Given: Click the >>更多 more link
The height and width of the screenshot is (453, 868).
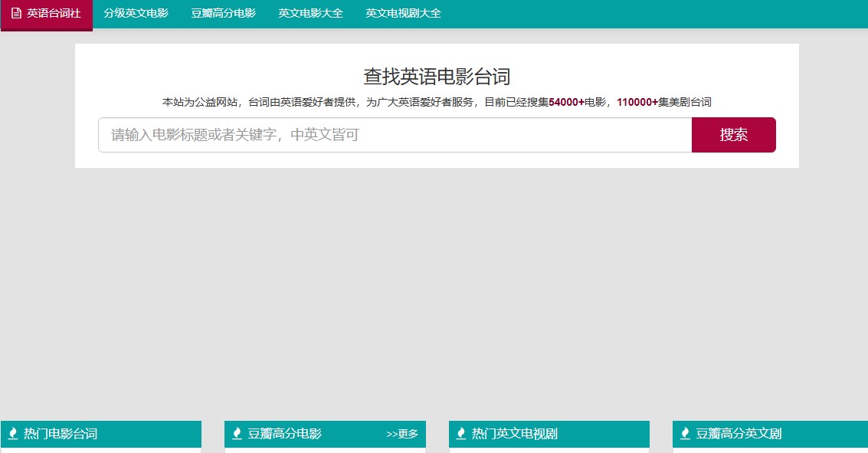Looking at the screenshot, I should (404, 434).
